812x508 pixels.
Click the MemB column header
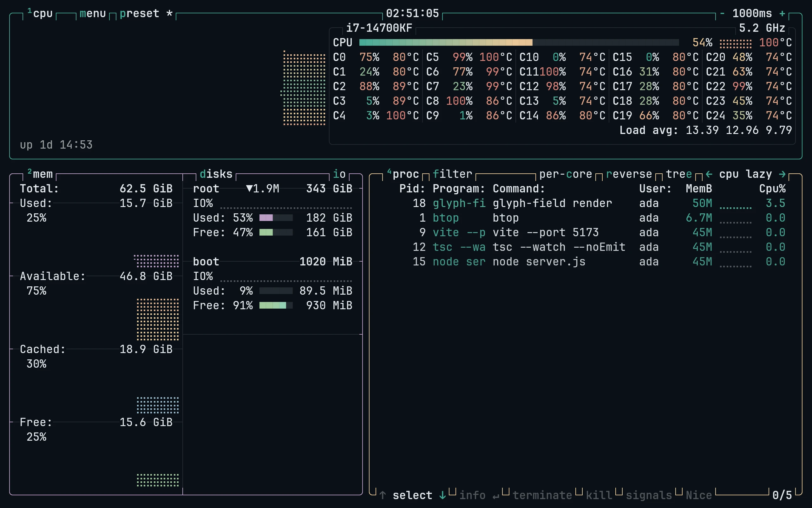[x=699, y=189]
